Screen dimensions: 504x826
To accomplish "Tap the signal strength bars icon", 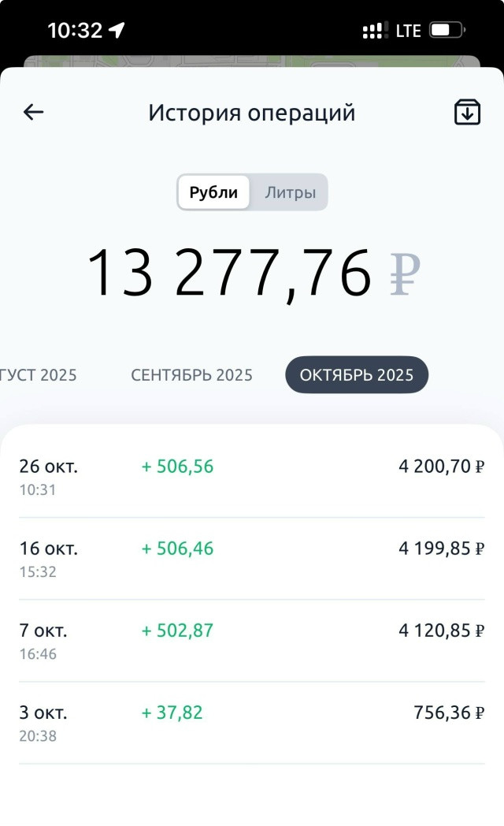I will [x=375, y=31].
